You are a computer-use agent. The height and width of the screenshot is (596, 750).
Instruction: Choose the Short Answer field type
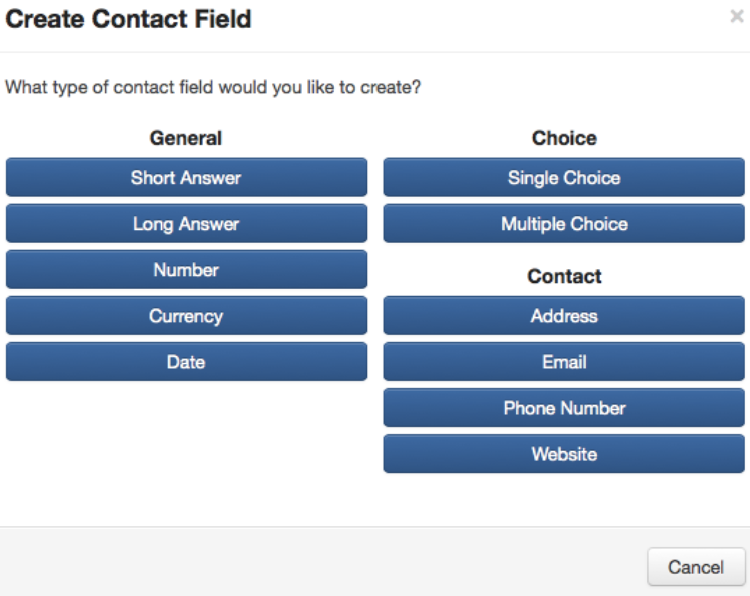186,178
